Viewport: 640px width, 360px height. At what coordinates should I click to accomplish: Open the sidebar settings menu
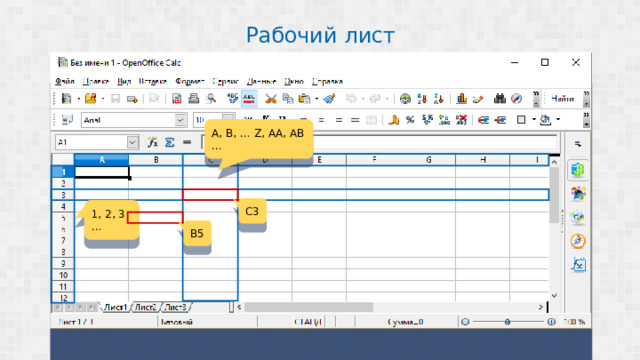578,144
